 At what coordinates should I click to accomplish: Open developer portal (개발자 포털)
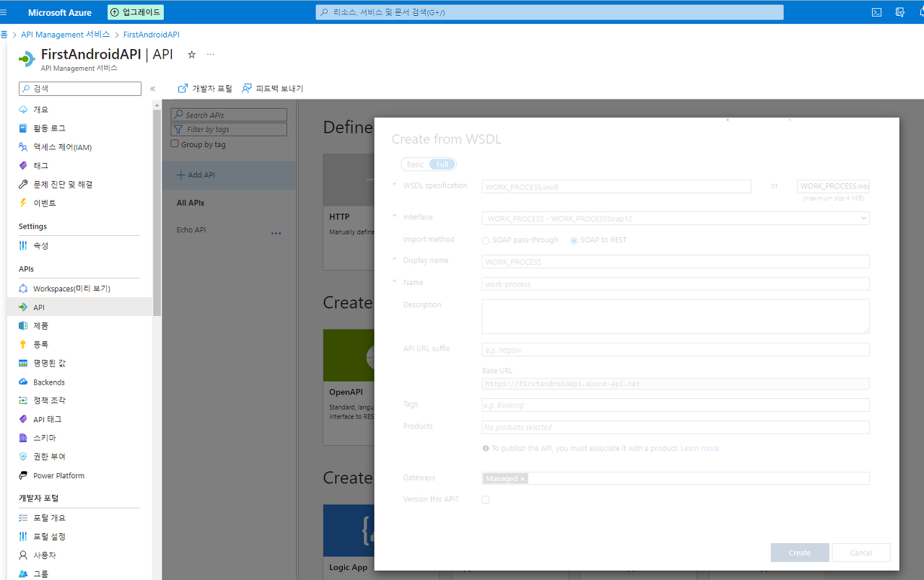[x=205, y=89]
